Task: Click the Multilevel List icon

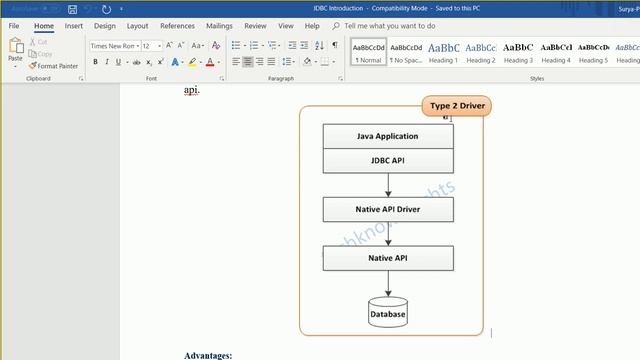Action: [x=272, y=45]
